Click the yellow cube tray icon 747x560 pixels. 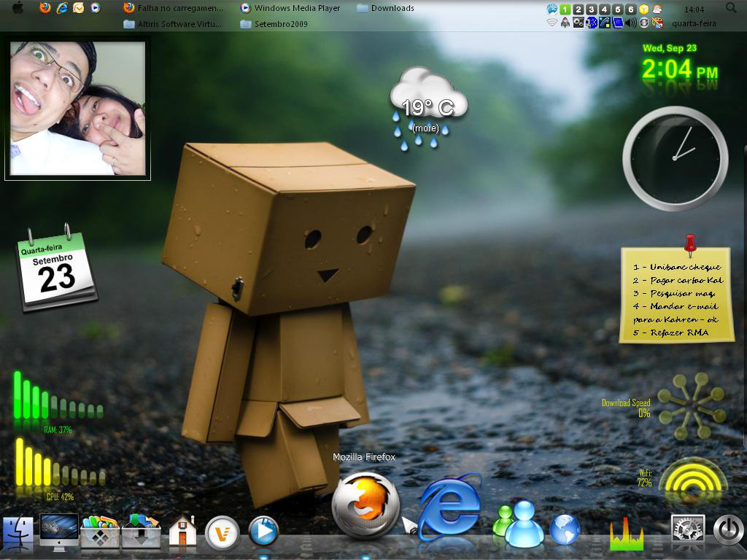click(643, 9)
